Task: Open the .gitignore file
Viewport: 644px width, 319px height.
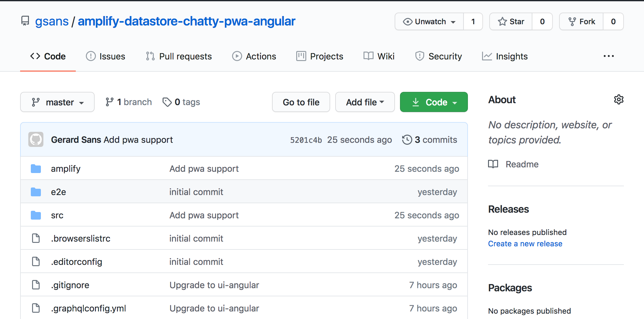Action: 70,285
